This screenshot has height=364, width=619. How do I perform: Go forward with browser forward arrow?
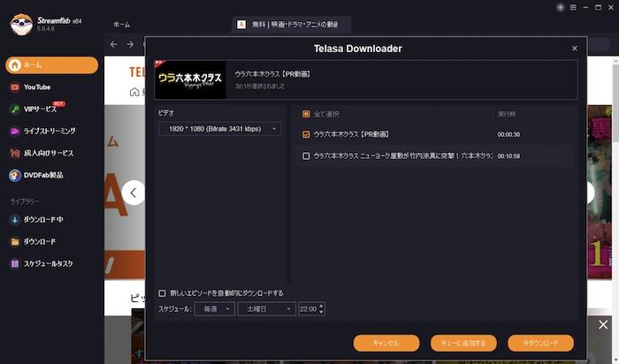point(130,44)
